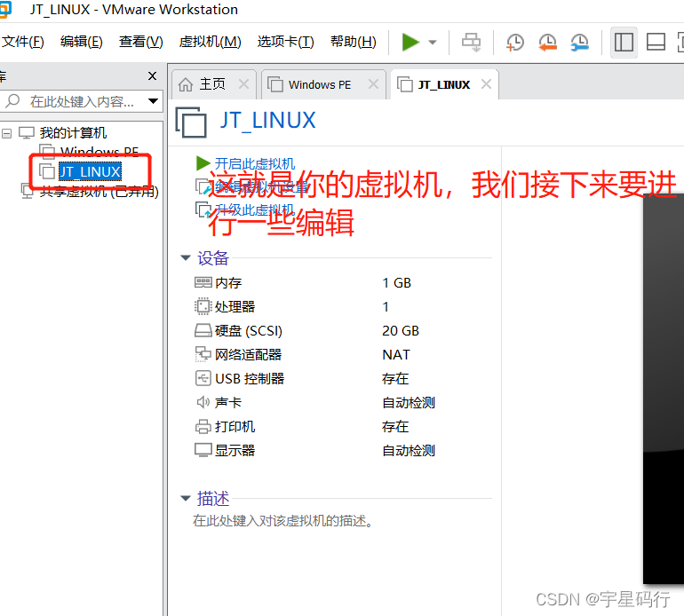Click the 声卡 value 自动检测
Image resolution: width=684 pixels, height=616 pixels.
point(409,403)
